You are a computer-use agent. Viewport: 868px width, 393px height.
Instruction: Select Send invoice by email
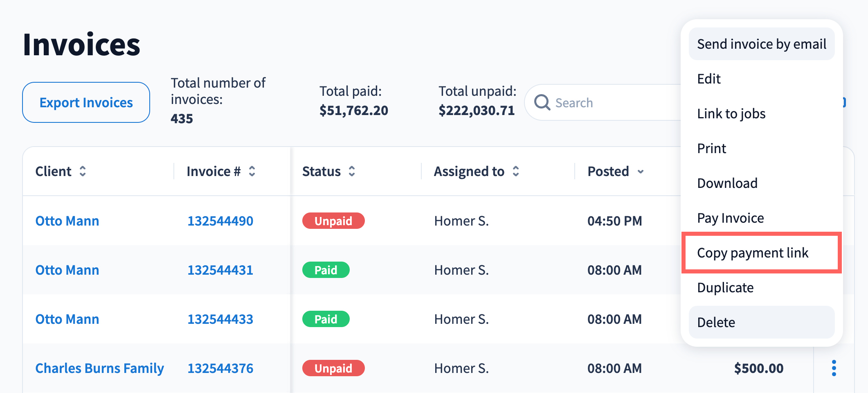[761, 44]
